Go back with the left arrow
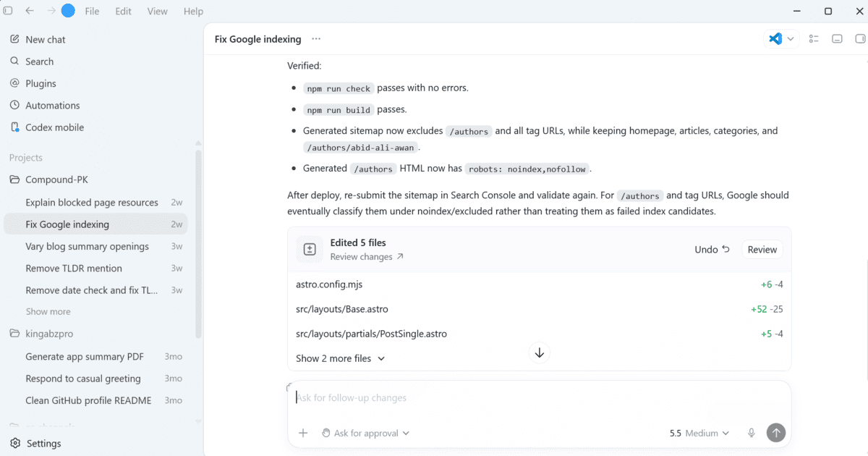Viewport: 868px width, 456px height. [30, 11]
